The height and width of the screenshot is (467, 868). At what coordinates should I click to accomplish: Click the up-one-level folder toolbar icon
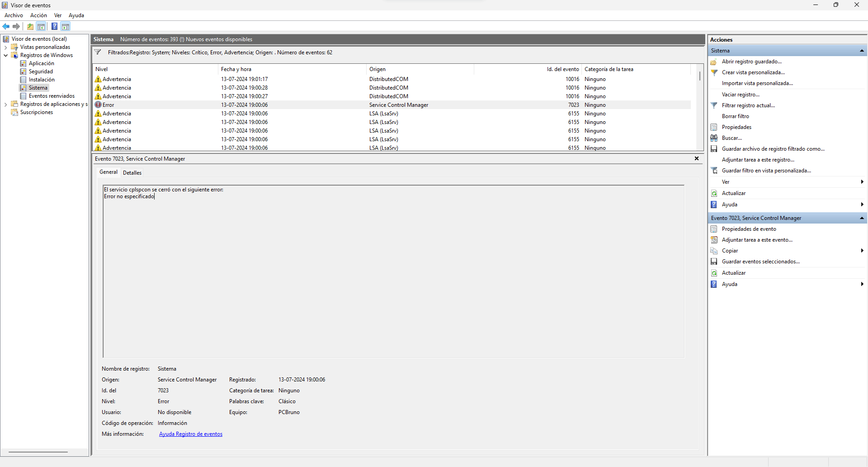30,26
